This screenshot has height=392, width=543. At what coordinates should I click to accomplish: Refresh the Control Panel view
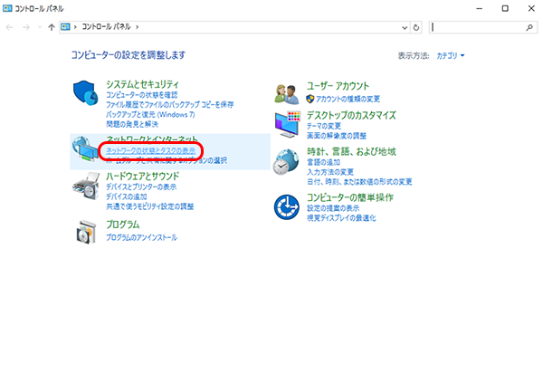(x=416, y=27)
